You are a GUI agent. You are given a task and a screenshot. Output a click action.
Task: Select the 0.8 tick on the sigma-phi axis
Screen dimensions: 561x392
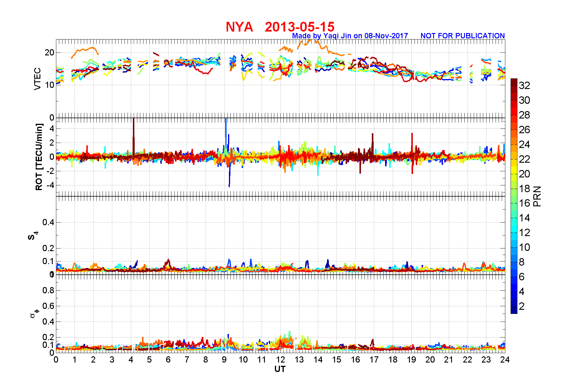point(48,290)
